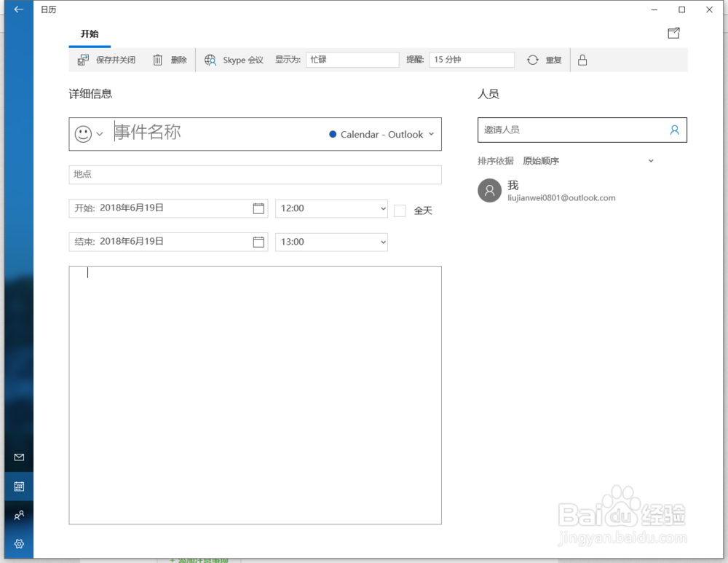Maximize the calendar window
The height and width of the screenshot is (563, 728).
pyautogui.click(x=681, y=9)
